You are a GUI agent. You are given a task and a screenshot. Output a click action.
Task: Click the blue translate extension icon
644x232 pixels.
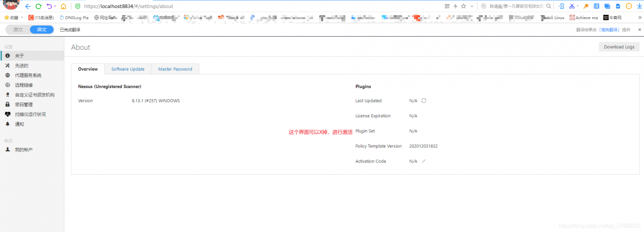click(x=597, y=7)
